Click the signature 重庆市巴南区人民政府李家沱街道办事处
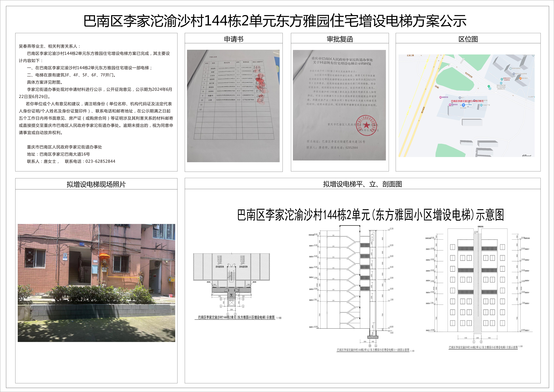The image size is (554, 392). 64,147
